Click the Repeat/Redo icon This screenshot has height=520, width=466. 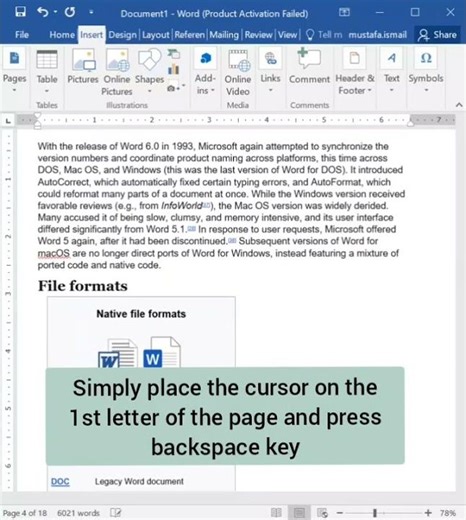(70, 12)
